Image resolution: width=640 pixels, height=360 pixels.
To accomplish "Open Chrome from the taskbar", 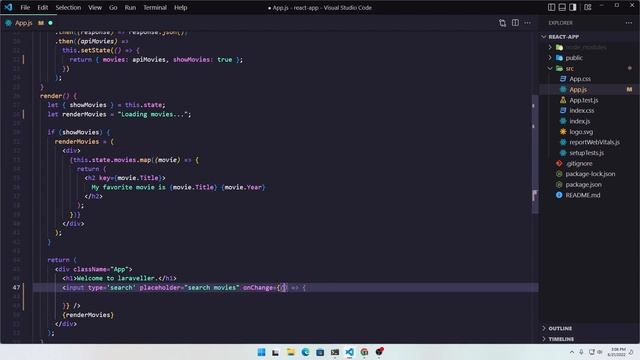I will point(364,352).
